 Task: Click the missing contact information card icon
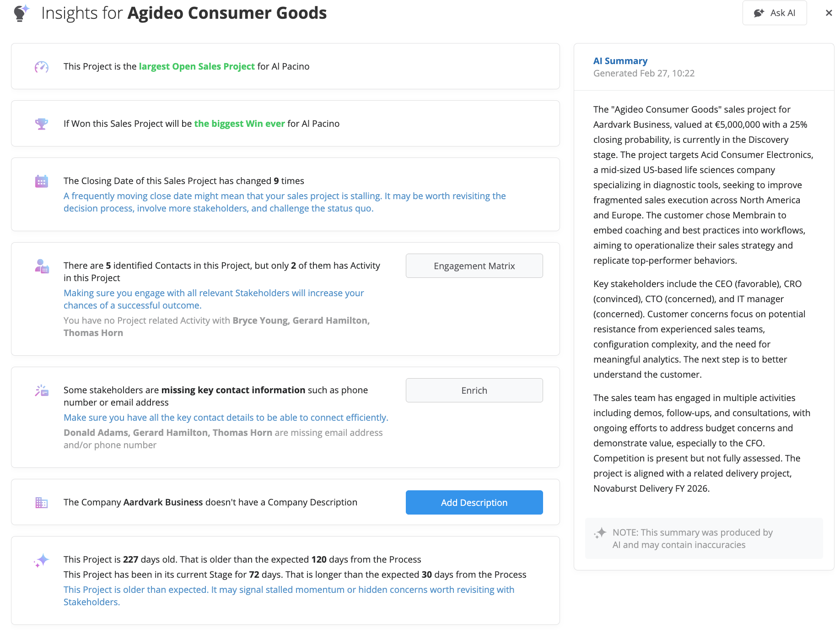[x=42, y=391]
